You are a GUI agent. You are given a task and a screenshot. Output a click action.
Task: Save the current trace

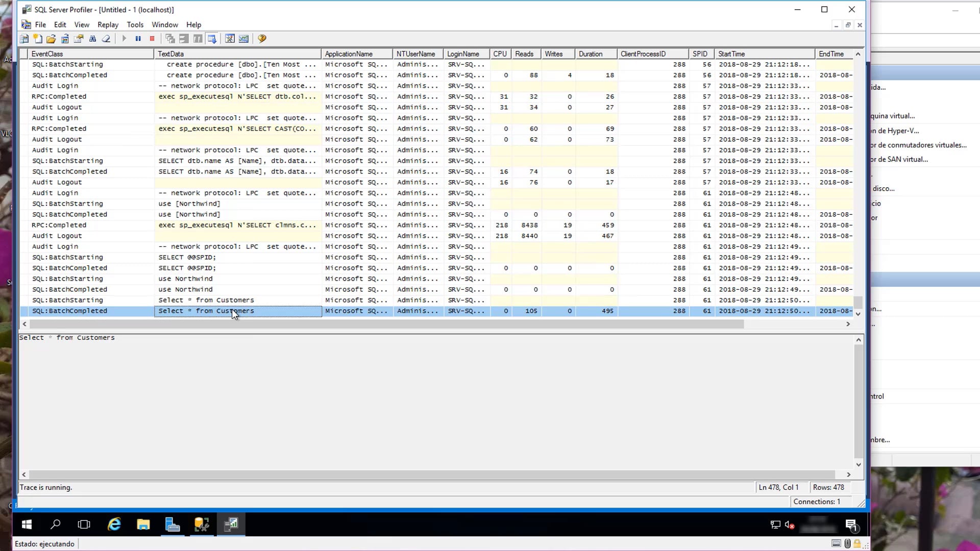65,38
